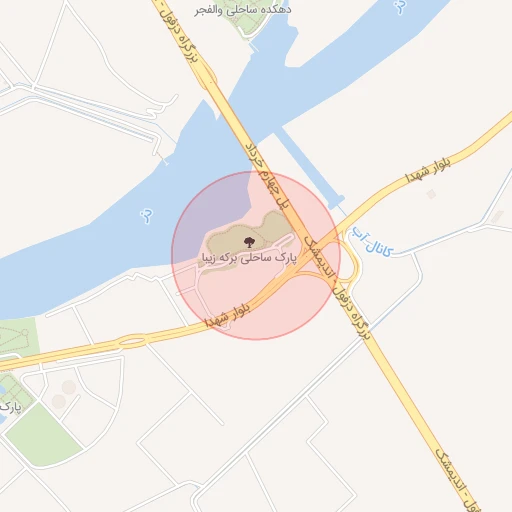Screen dimensions: 512x512
Task: Click the partial پارک label at left edge
Action: point(10,407)
